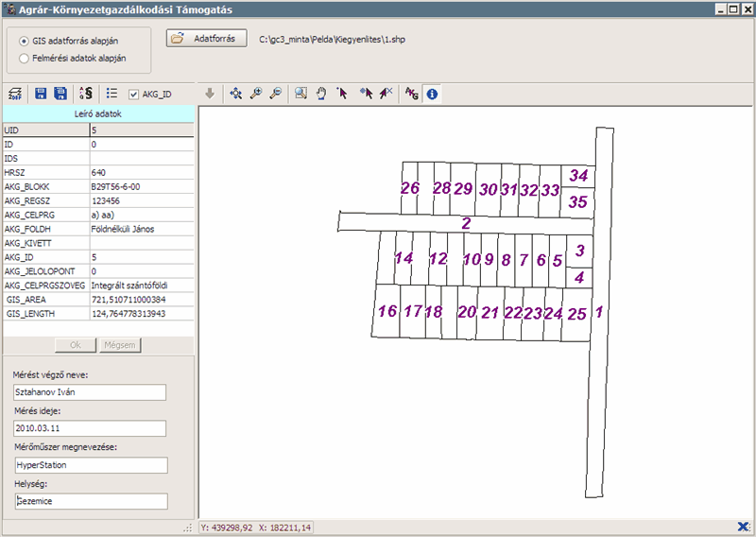Click the long vertical parcel labeled 1
Screen dimensions: 756x537
[x=599, y=313]
